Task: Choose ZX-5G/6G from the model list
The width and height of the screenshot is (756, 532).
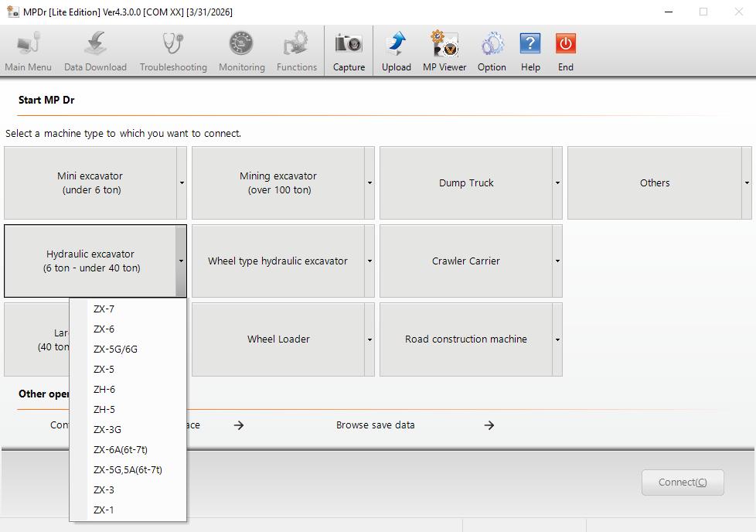Action: coord(128,350)
